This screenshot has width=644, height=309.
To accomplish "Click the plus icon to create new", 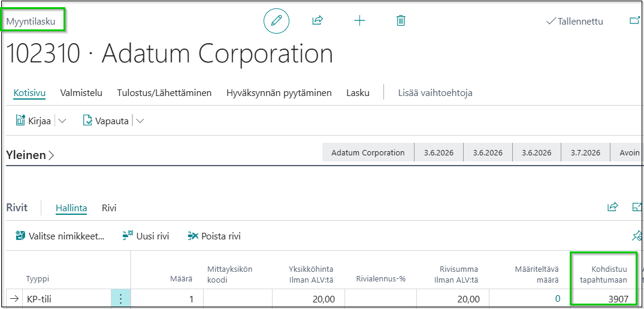I will (359, 20).
